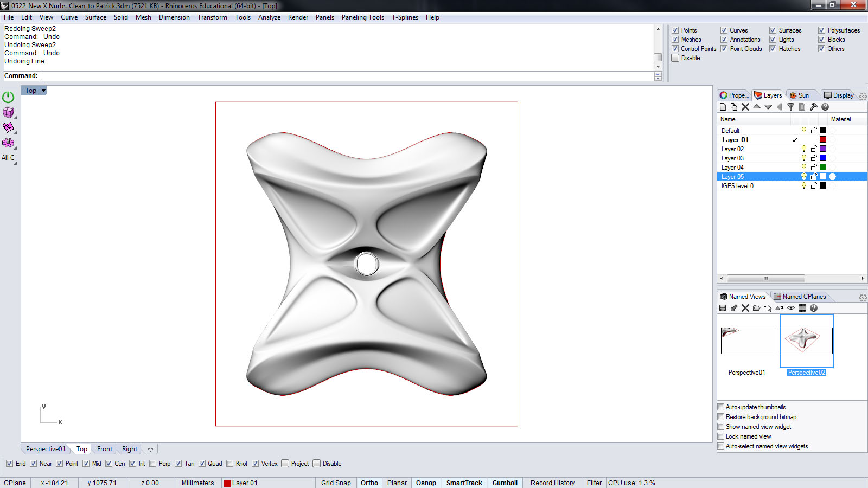The image size is (868, 488).
Task: Click the pink unfolded surface tool icon
Action: pyautogui.click(x=8, y=128)
